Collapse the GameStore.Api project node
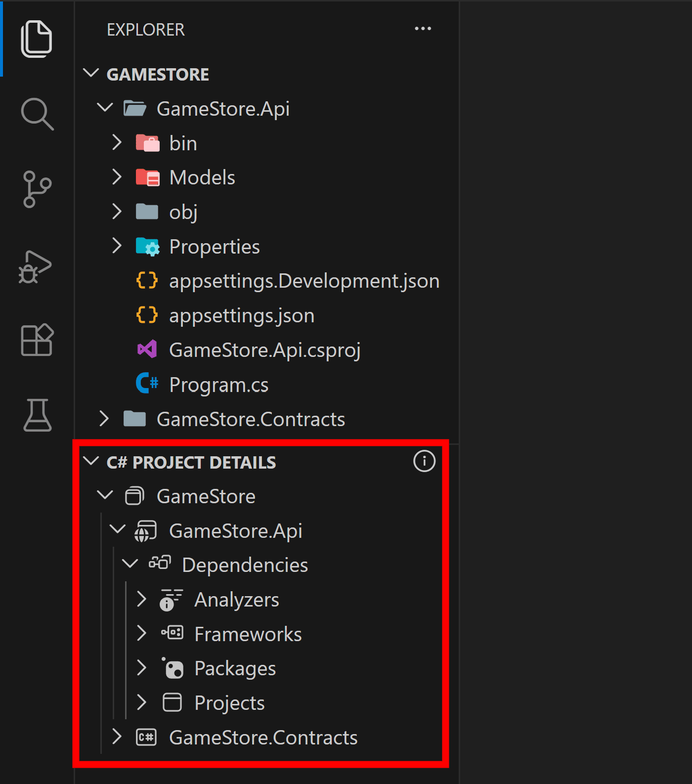 tap(118, 529)
